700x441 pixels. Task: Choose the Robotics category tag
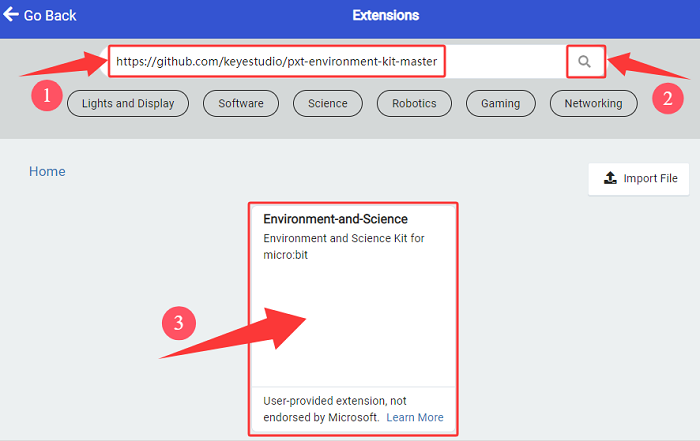(x=414, y=104)
